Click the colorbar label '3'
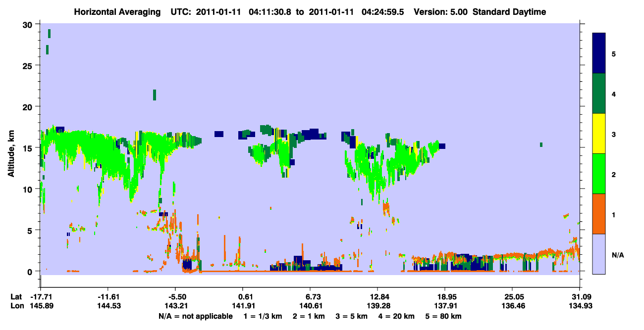644x330 pixels. 613,134
